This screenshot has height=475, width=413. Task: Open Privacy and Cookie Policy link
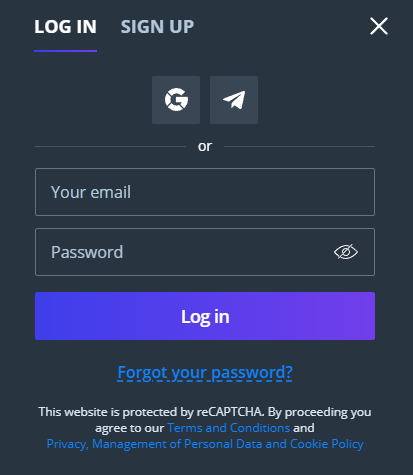coord(205,444)
